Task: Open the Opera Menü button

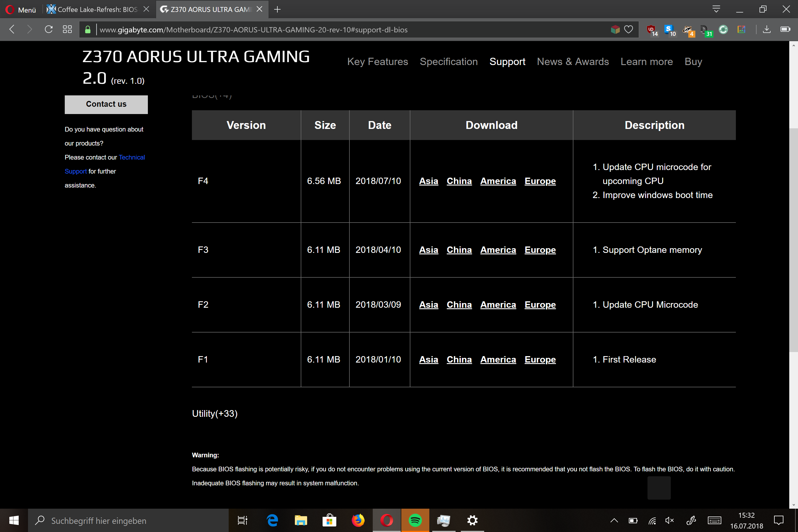Action: [21, 10]
